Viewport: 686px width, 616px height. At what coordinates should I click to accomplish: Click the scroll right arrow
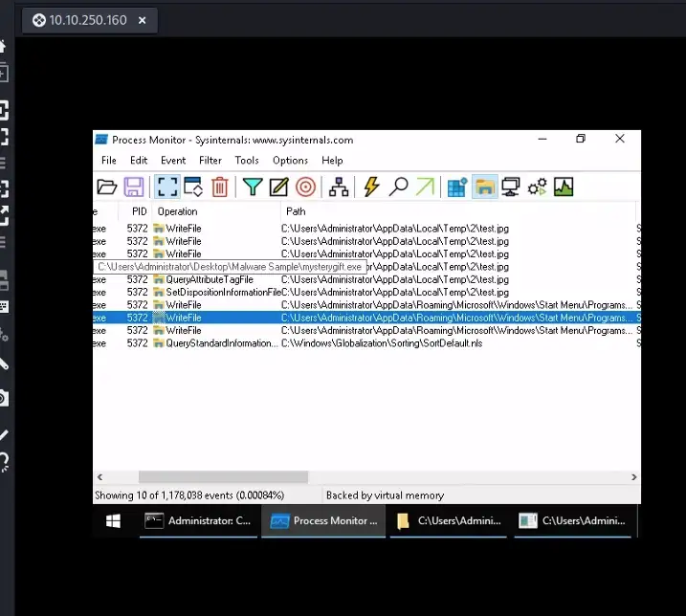click(x=634, y=477)
